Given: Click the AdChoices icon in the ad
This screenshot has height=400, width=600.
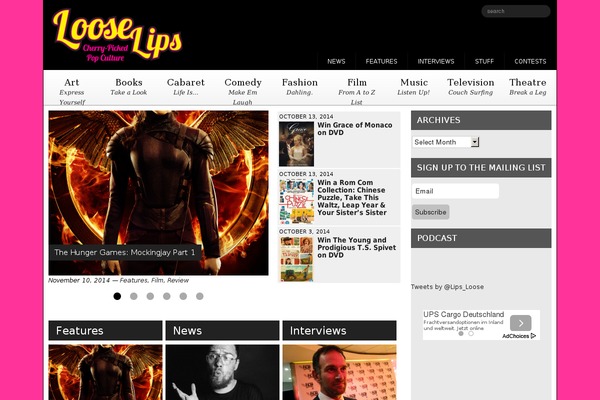Looking at the screenshot, I should click(533, 336).
